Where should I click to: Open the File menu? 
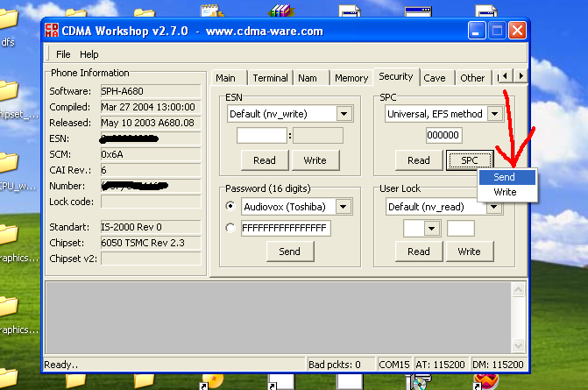coord(63,54)
